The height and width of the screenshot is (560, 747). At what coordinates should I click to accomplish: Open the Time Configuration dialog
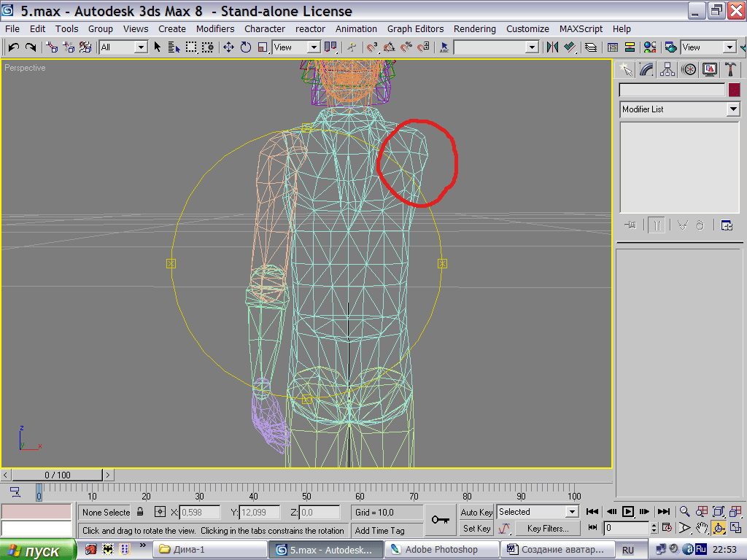click(x=667, y=528)
